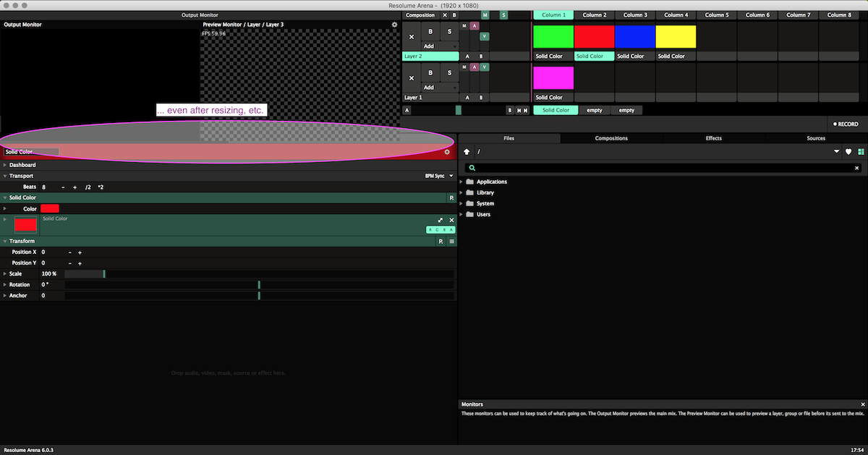Click the red Color swatch

pos(50,208)
